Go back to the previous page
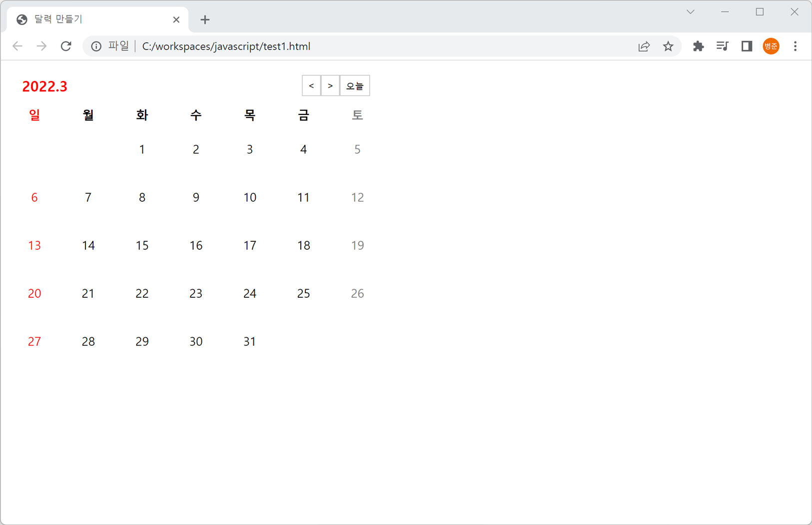Screen dimensions: 812x525 tap(17, 46)
